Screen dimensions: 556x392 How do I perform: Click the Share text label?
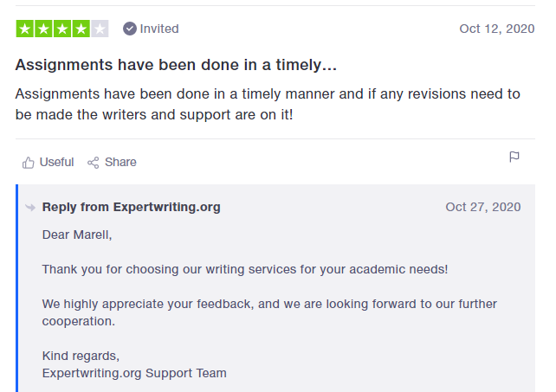tap(120, 162)
